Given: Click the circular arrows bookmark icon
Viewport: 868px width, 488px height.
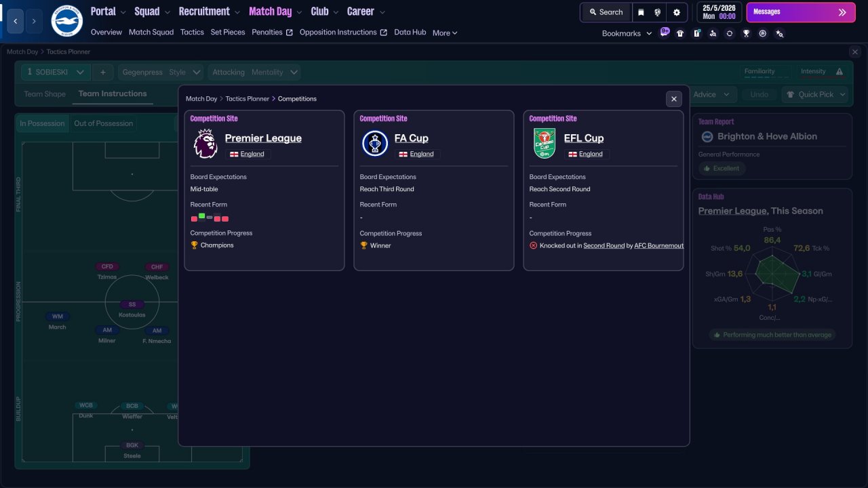Looking at the screenshot, I should [730, 33].
